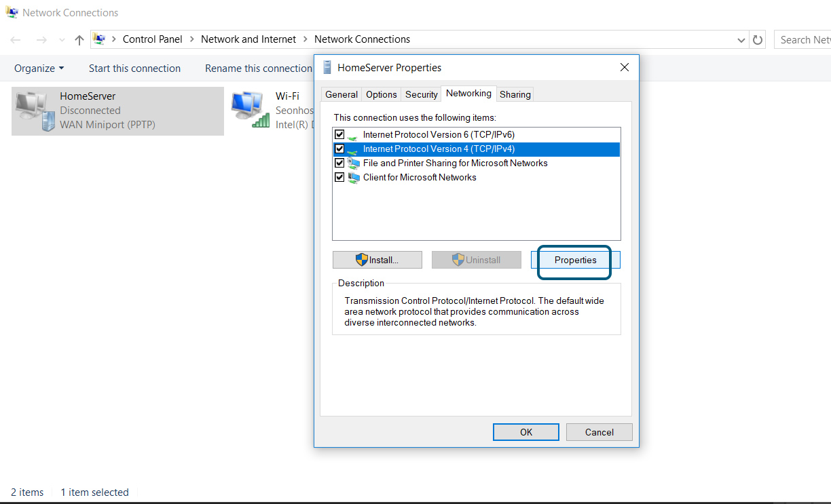Image resolution: width=831 pixels, height=504 pixels.
Task: Expand the address bar history dropdown
Action: click(x=741, y=40)
